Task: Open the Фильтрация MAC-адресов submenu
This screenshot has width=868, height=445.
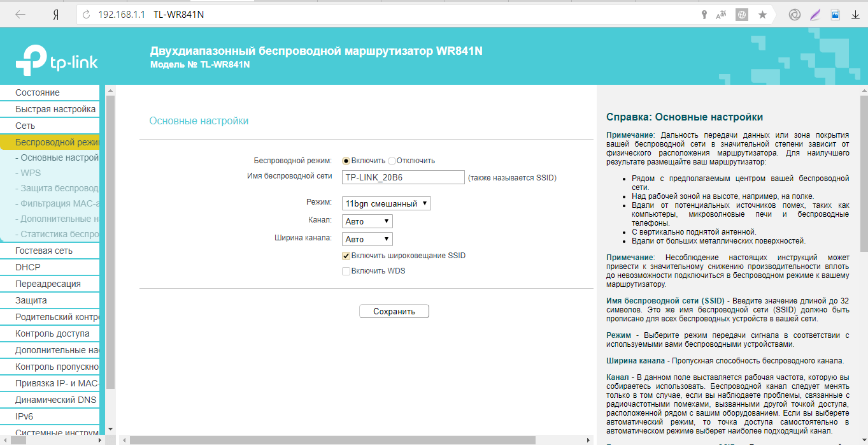Action: pos(50,203)
